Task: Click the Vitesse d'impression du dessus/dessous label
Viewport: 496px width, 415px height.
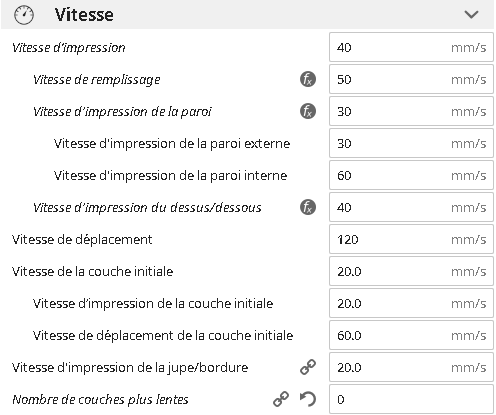Action: click(147, 208)
